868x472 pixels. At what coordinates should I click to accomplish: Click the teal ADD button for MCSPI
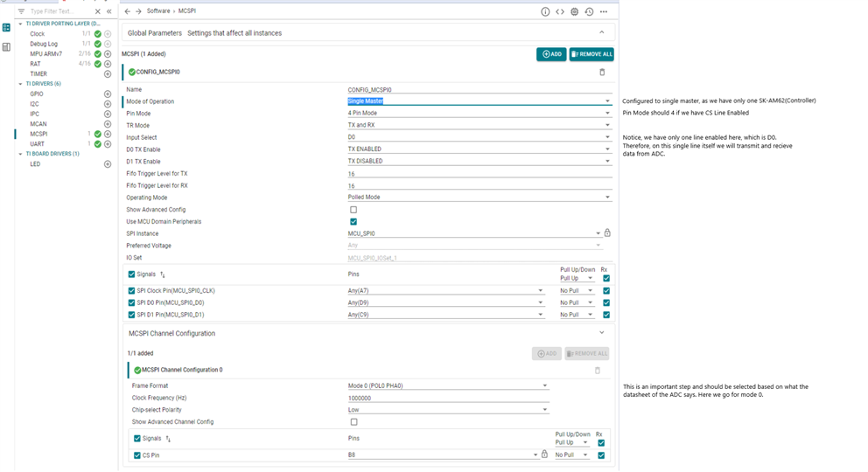tap(551, 54)
